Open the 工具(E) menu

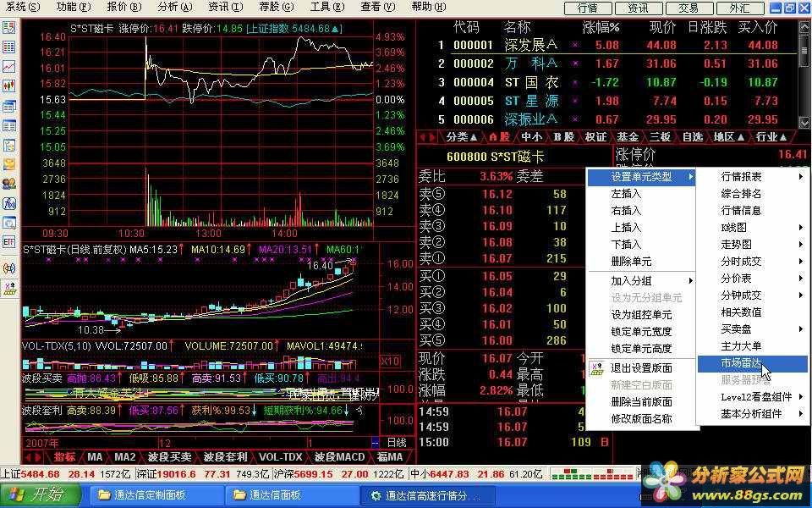[x=327, y=7]
